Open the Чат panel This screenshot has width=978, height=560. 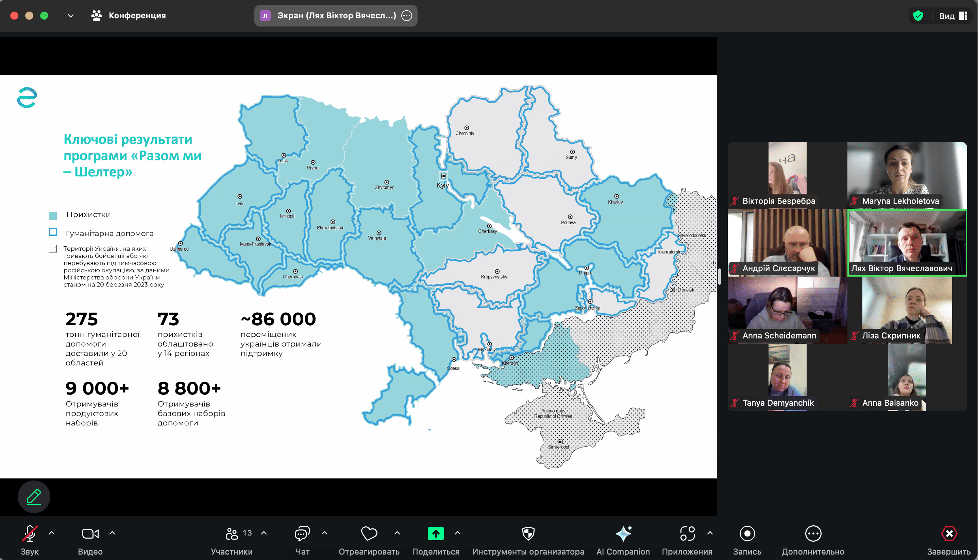click(302, 533)
